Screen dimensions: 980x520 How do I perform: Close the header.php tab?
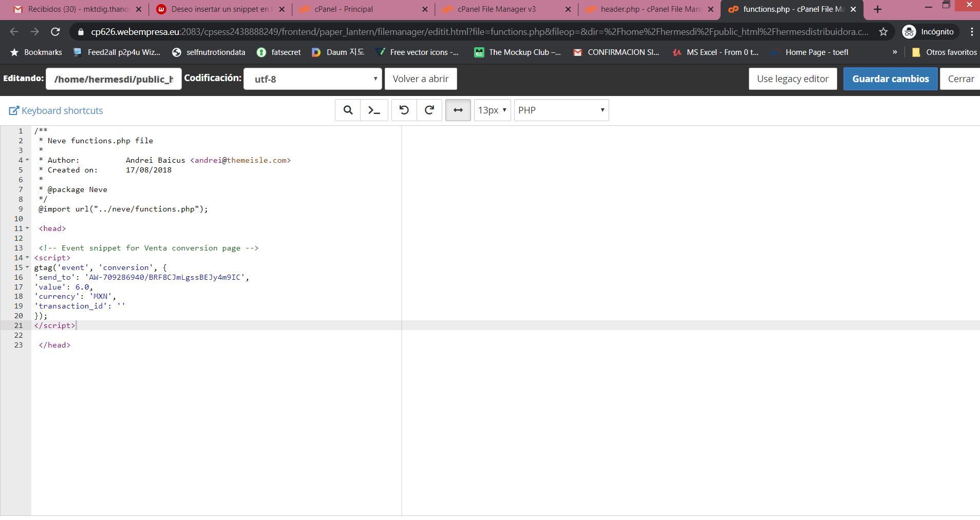tap(711, 9)
